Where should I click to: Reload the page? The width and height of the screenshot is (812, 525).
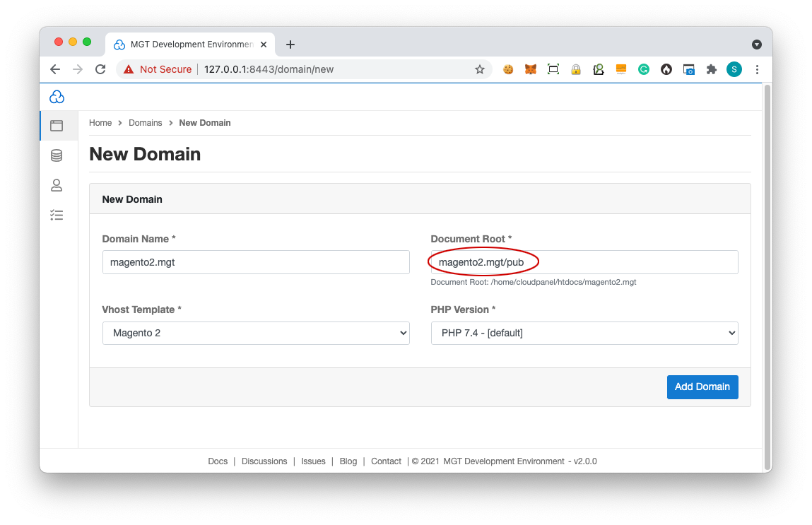[x=100, y=69]
